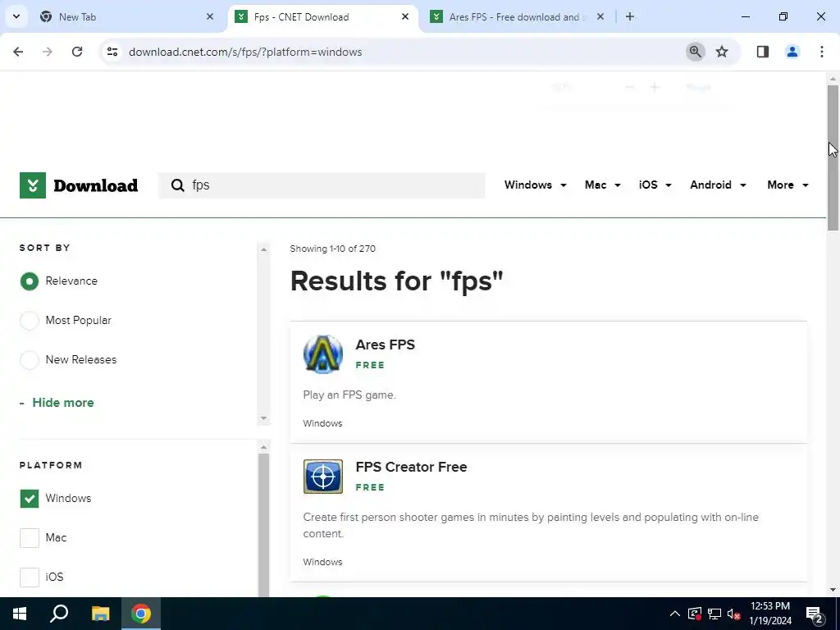This screenshot has height=630, width=840.
Task: Click the sort panel scroll down arrow
Action: click(263, 418)
